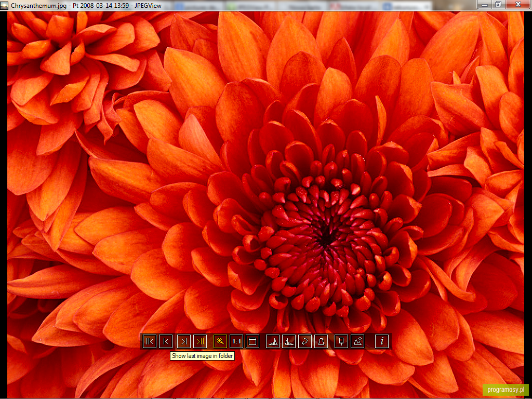
Task: Click rotate triangle icon beside the curved arrow
Action: pyautogui.click(x=289, y=341)
